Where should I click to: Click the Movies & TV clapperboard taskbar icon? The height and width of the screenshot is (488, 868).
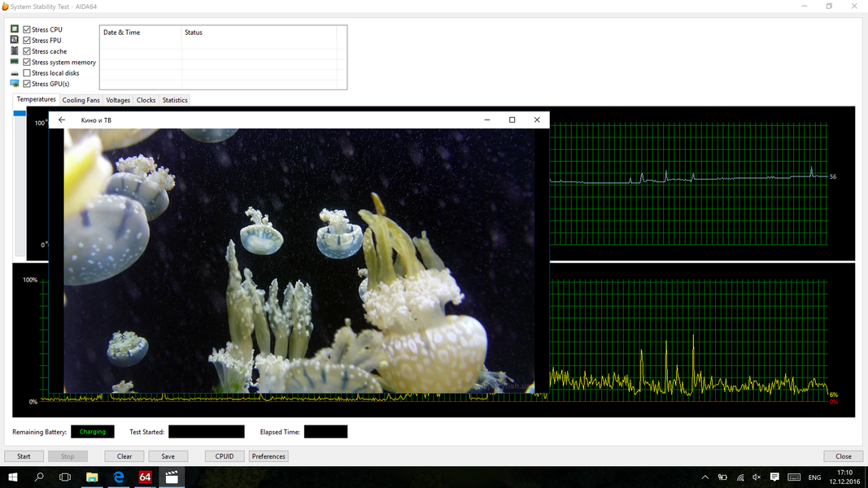pyautogui.click(x=172, y=477)
